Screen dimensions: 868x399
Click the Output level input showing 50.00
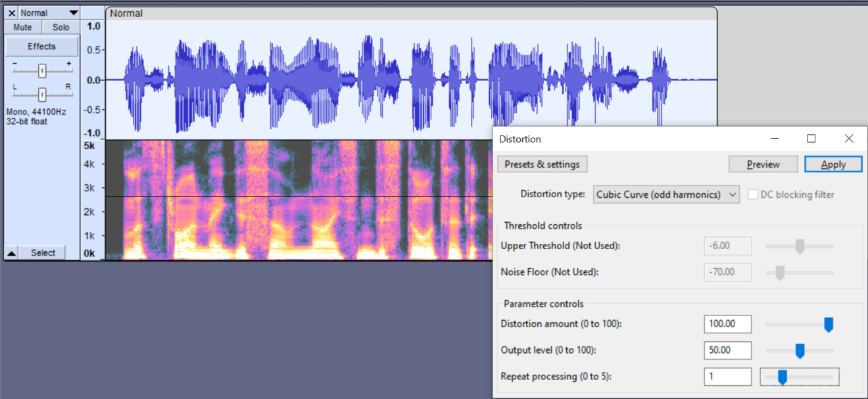click(727, 350)
